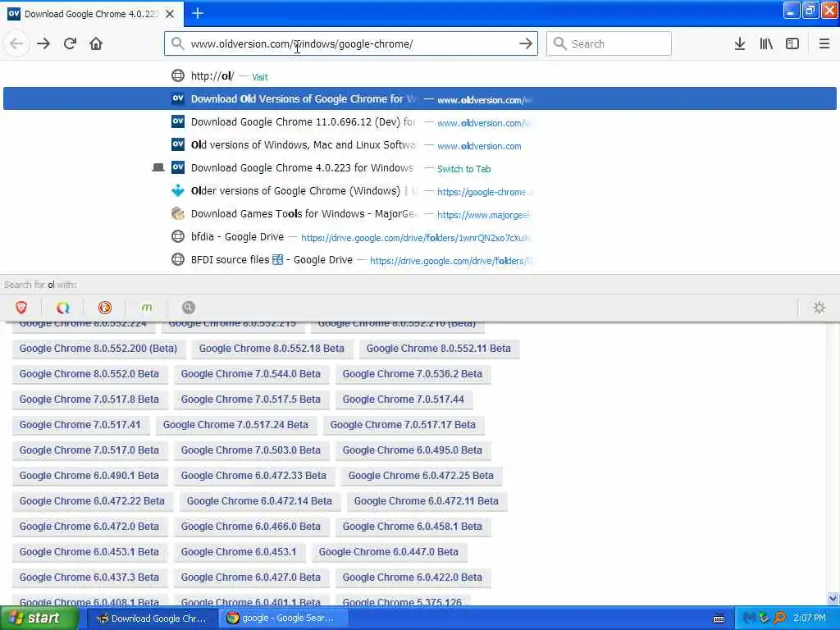Open Google Chrome 8.0.552.0 Beta link
This screenshot has width=840, height=630.
coord(89,374)
